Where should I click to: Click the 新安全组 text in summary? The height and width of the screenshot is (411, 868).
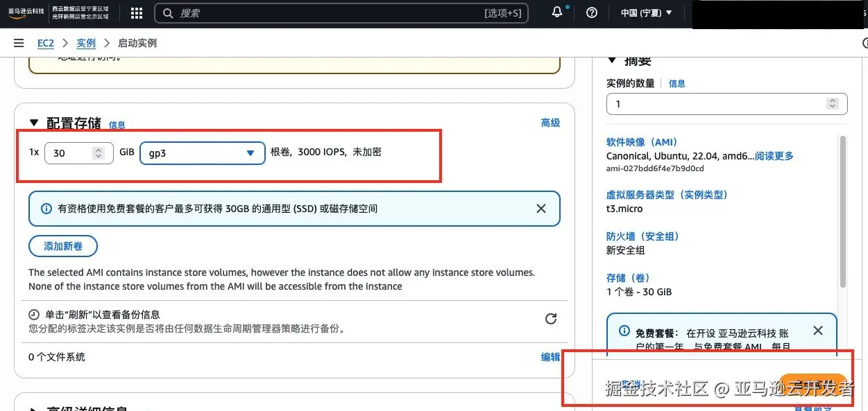pos(626,250)
